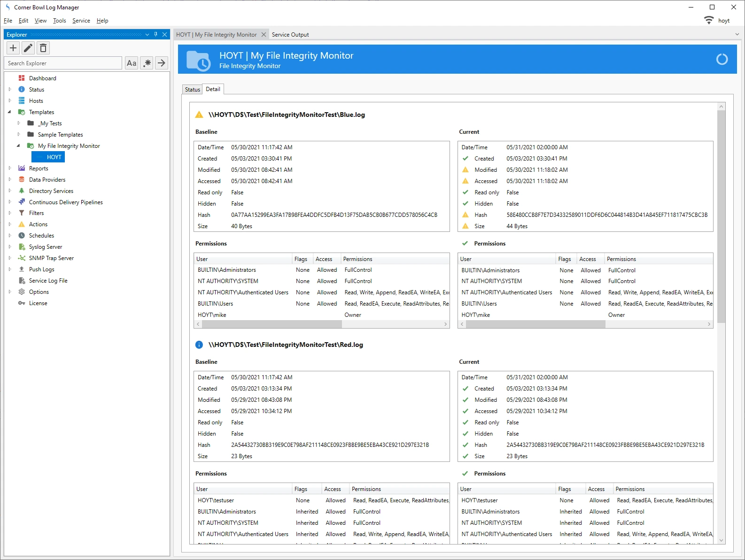Click the add (plus) button in Explorer
745x560 pixels.
coord(13,48)
